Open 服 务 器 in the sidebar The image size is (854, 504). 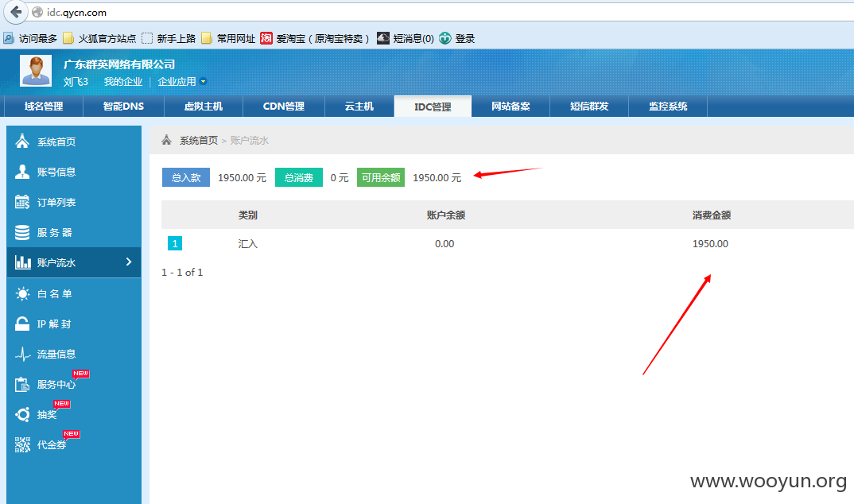(74, 232)
